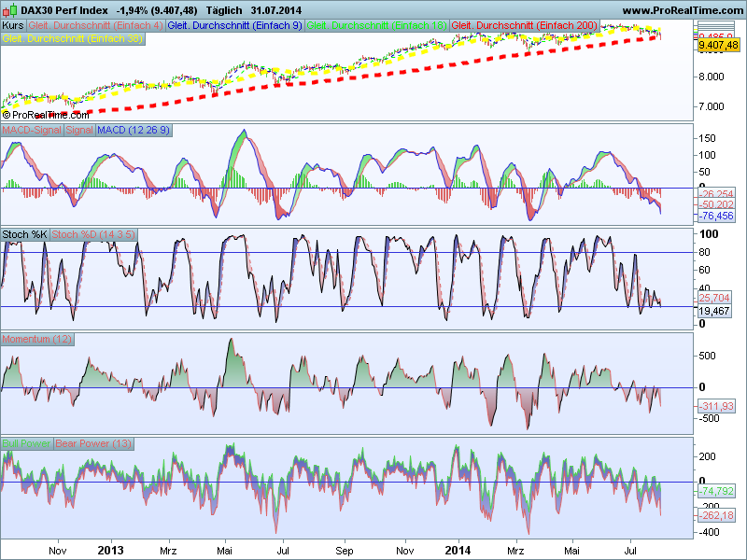
Task: Click the 8.000 price axis label
Action: [712, 77]
